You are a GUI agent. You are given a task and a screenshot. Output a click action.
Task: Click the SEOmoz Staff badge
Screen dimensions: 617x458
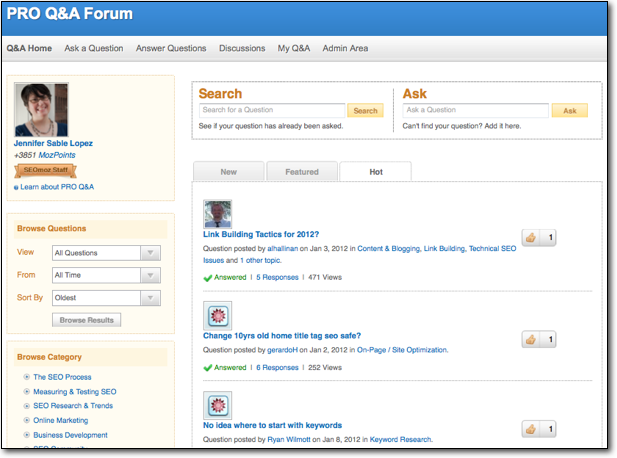pyautogui.click(x=44, y=171)
